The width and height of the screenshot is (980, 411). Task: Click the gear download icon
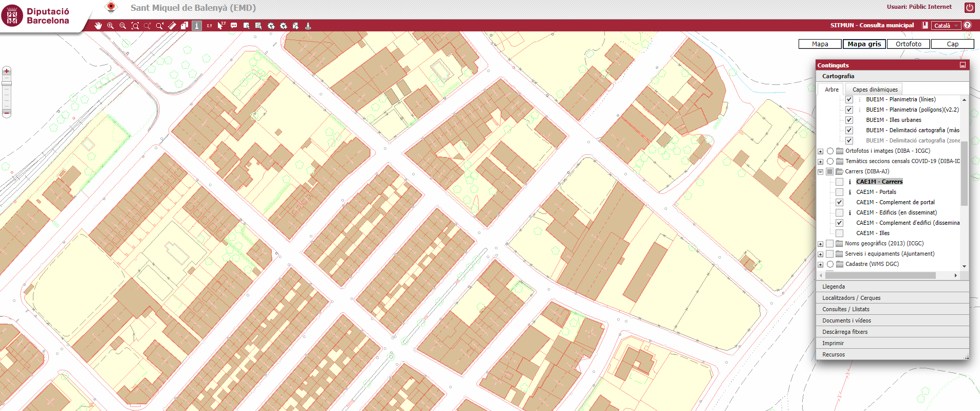coord(283,26)
